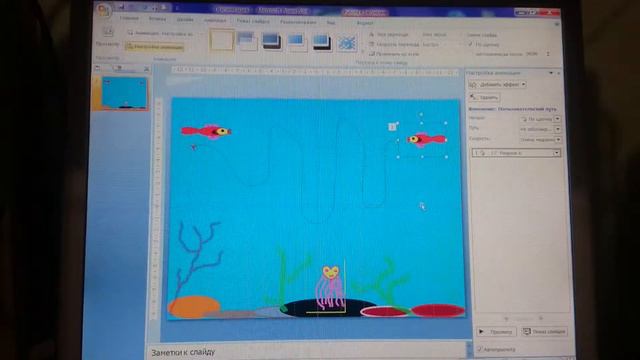Click Применить ко всем button
This screenshot has height=360, width=640.
click(x=394, y=53)
